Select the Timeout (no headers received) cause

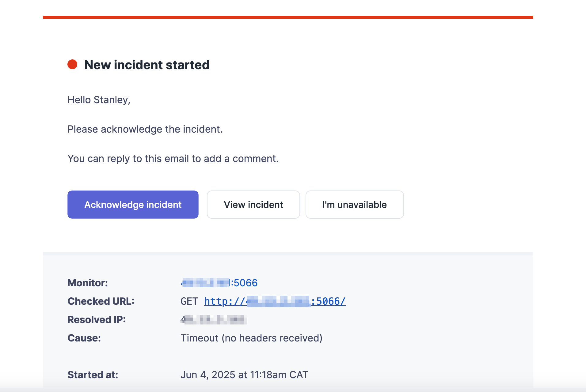coord(251,338)
